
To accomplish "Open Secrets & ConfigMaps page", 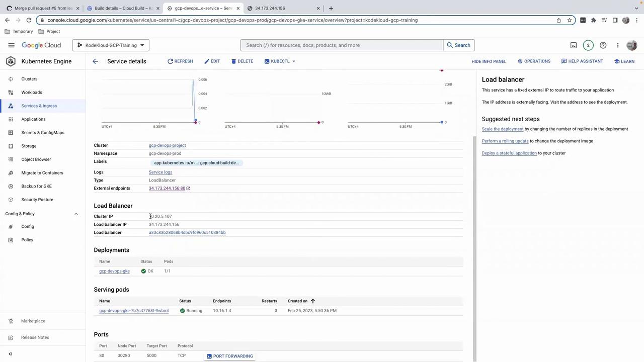I will 43,133.
